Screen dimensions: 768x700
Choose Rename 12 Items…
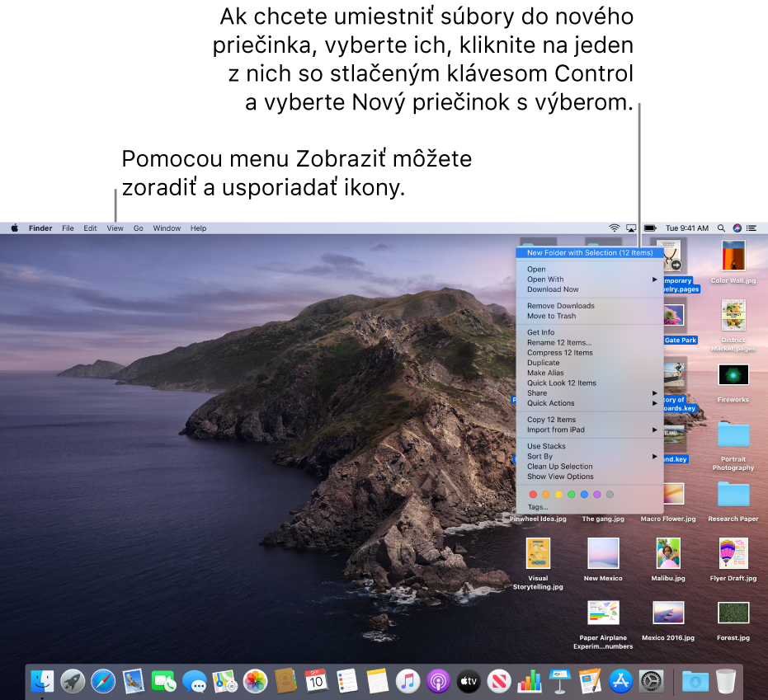[x=590, y=343]
